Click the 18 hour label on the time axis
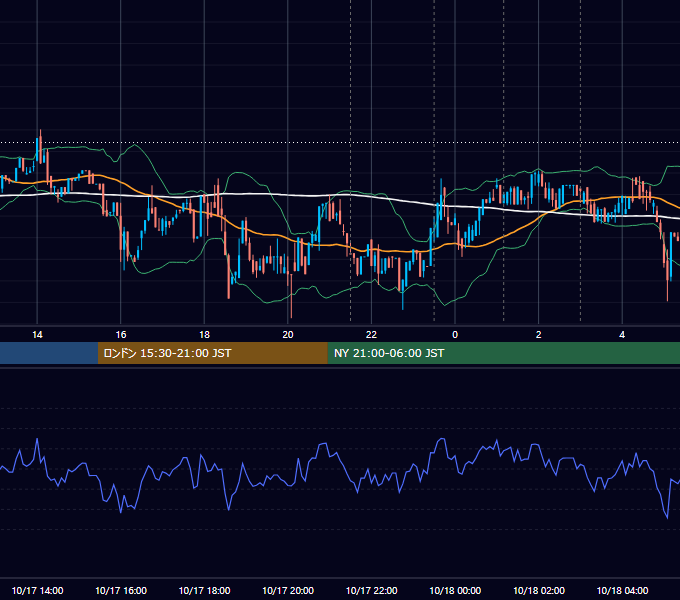 tap(204, 335)
